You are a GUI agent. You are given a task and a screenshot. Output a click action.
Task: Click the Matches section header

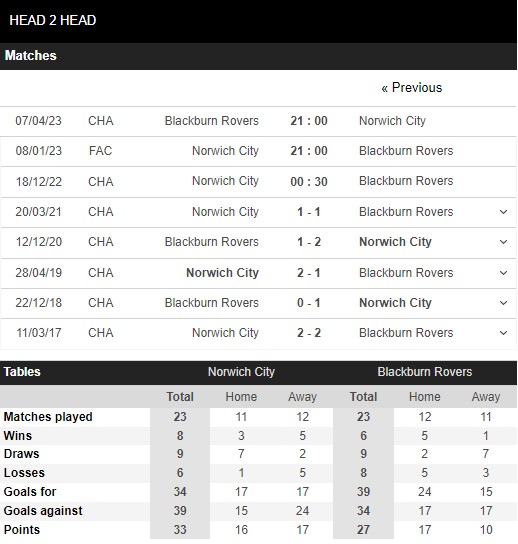pos(258,56)
